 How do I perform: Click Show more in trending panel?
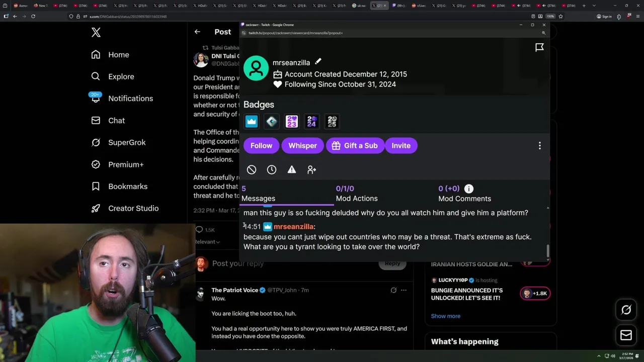point(446,316)
